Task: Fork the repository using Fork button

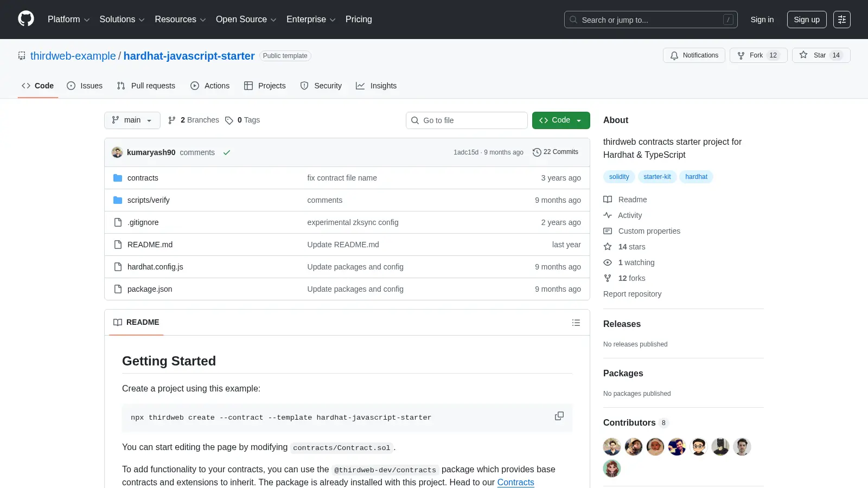Action: 758,55
